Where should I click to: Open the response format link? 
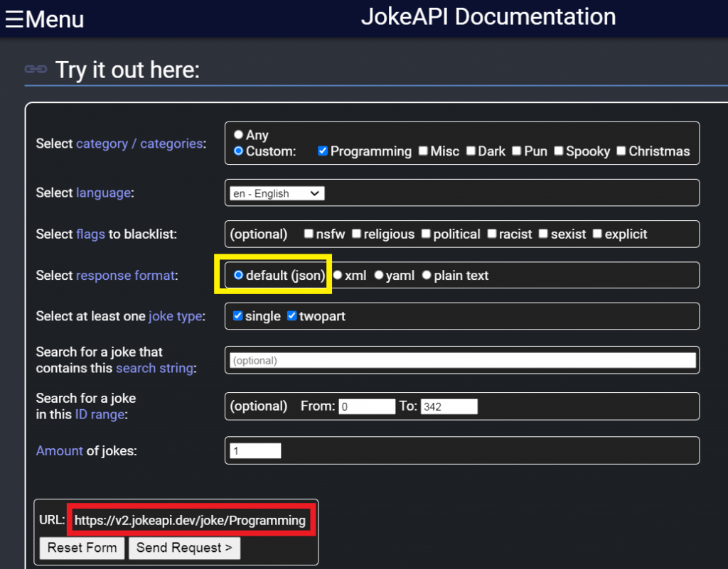[x=125, y=276]
